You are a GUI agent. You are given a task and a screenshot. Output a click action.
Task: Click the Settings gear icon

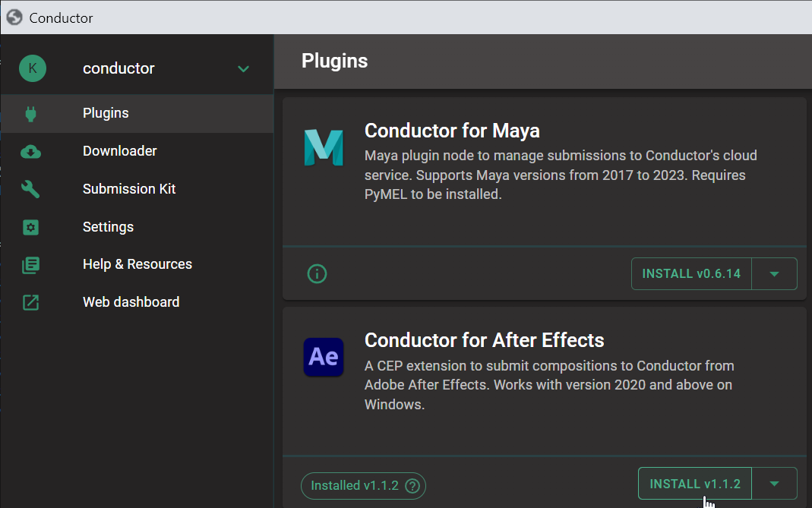tap(30, 227)
